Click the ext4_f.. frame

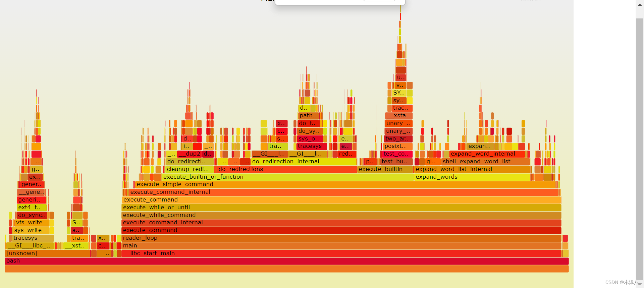[x=32, y=207]
